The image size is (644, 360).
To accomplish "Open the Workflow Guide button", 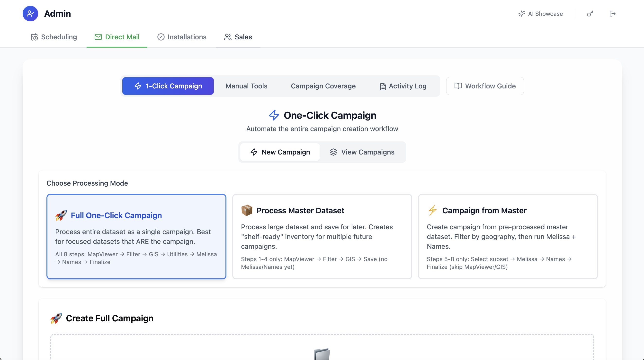I will (x=485, y=86).
